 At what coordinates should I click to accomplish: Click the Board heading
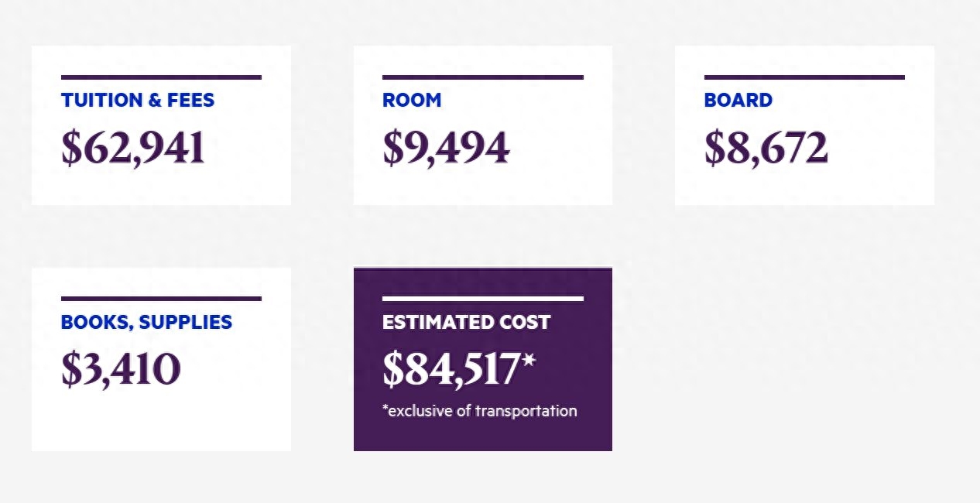point(738,100)
